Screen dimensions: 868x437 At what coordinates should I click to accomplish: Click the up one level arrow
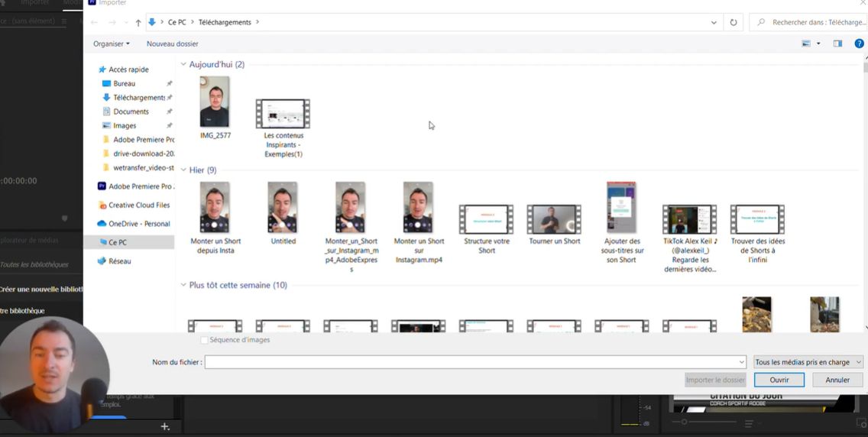[138, 23]
